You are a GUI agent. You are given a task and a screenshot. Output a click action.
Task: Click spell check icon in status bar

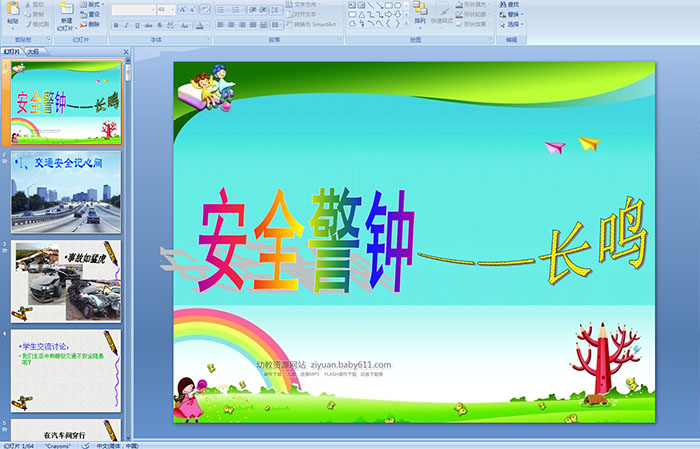tap(86, 445)
